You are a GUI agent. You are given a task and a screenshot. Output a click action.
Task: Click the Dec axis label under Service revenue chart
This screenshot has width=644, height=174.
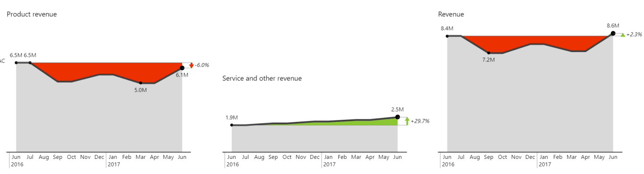314,157
